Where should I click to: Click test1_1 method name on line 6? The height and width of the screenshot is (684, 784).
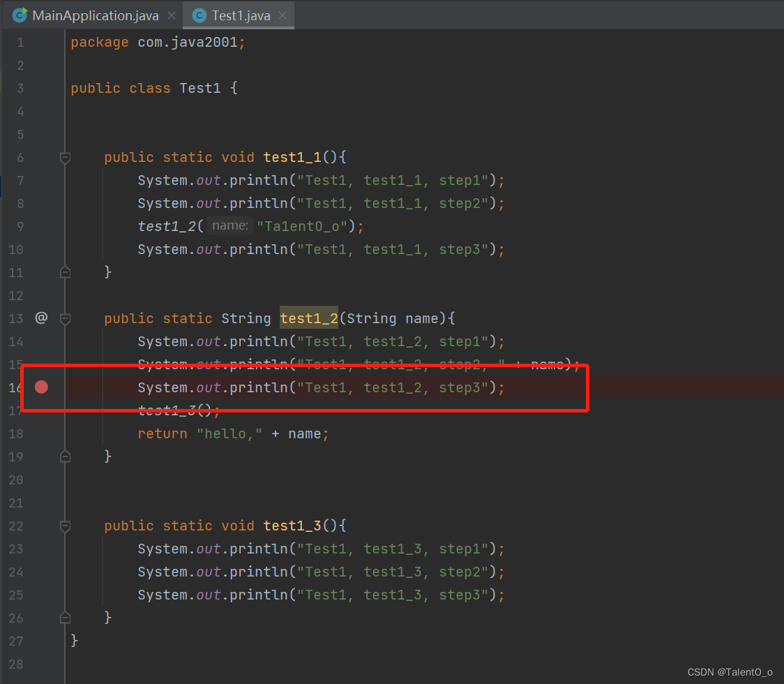coord(292,158)
